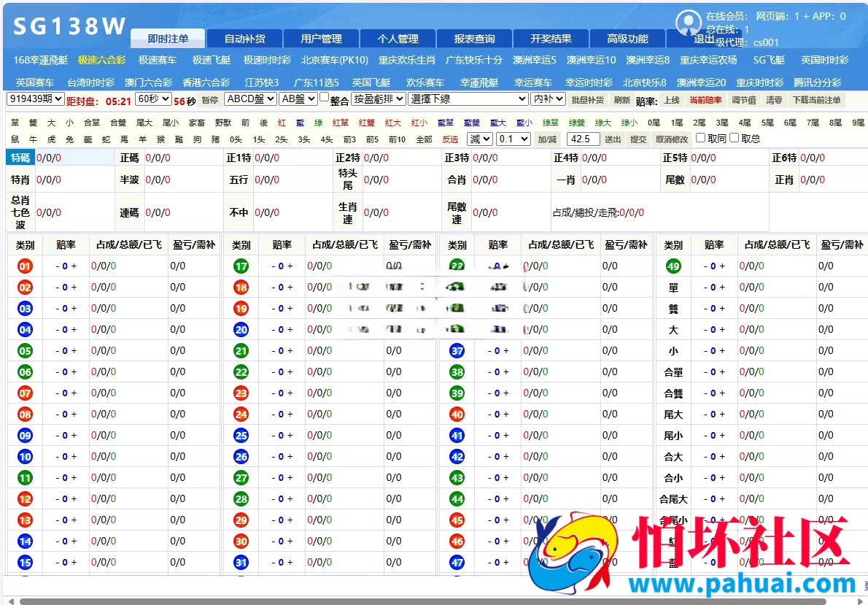Click the user avatar icon

tap(689, 23)
